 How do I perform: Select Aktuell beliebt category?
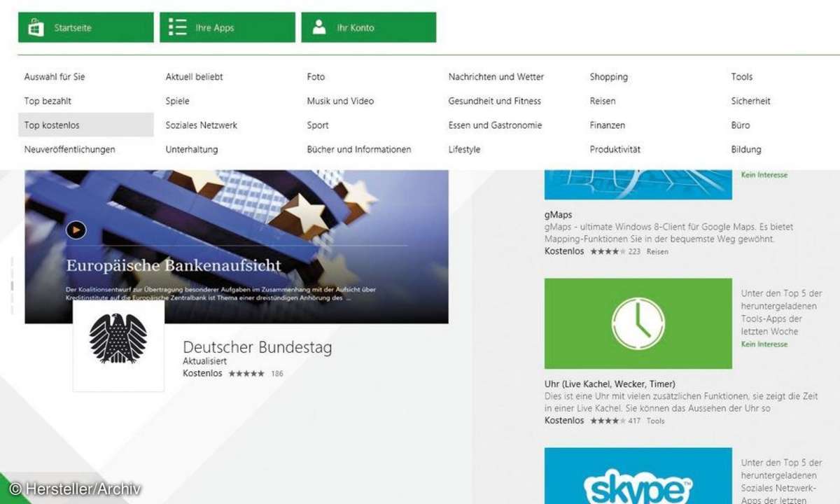pyautogui.click(x=194, y=77)
